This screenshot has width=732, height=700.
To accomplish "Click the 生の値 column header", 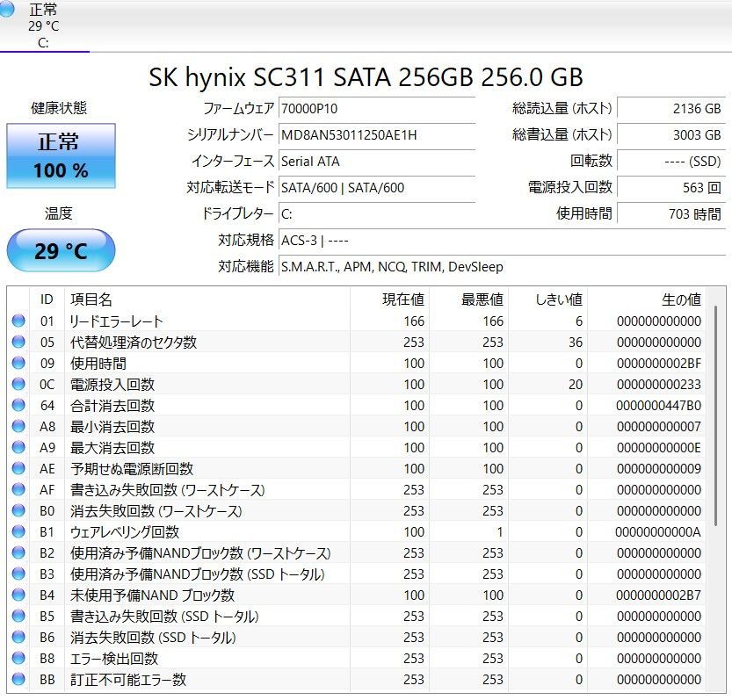I will coord(684,300).
